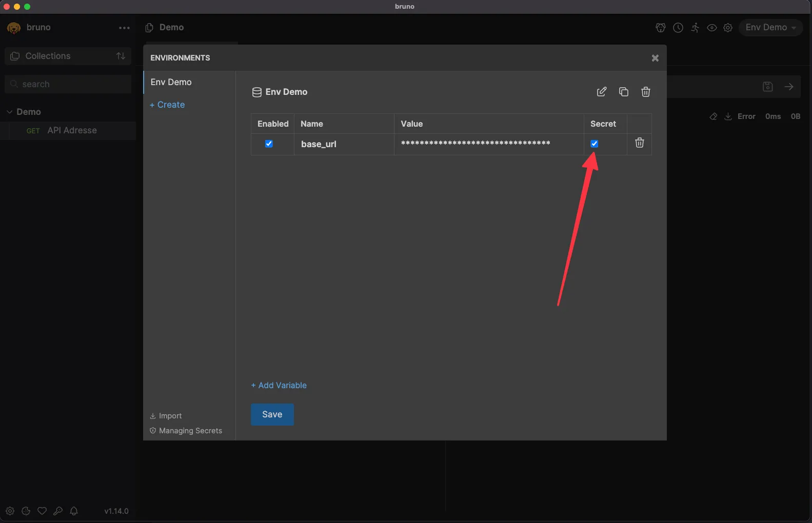Click the eye variables icon in toolbar
The width and height of the screenshot is (812, 523).
coord(712,28)
